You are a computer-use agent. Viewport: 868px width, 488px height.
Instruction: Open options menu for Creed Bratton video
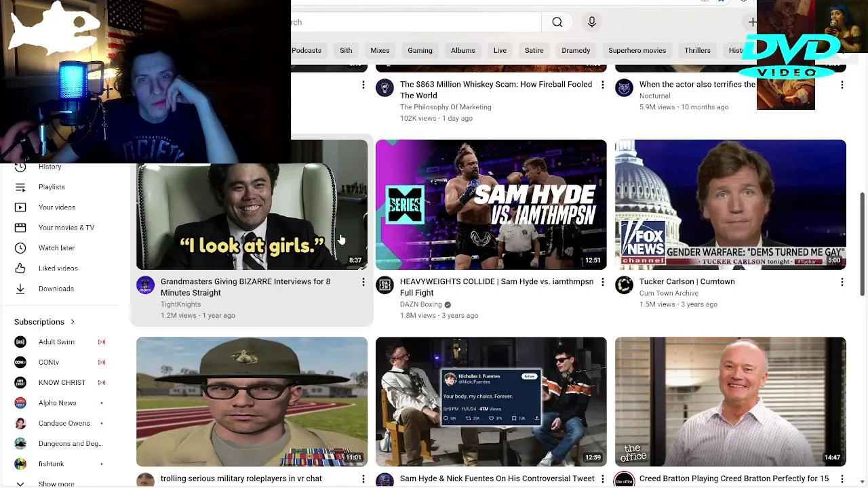click(842, 479)
